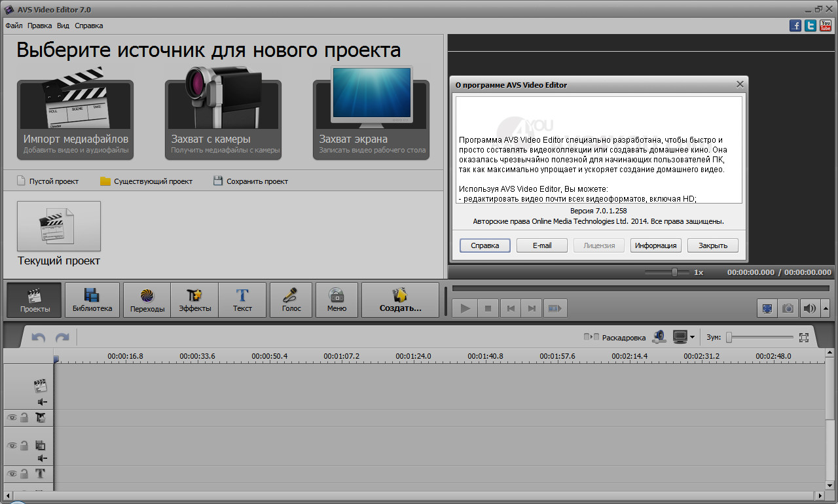Toggle visibility eye on the text track

point(12,473)
